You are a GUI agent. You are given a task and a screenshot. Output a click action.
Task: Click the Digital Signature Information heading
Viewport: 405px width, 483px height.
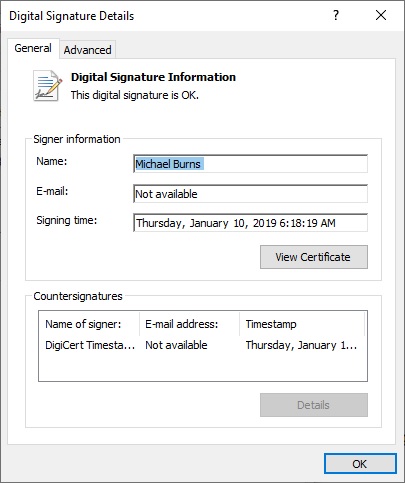coord(153,77)
